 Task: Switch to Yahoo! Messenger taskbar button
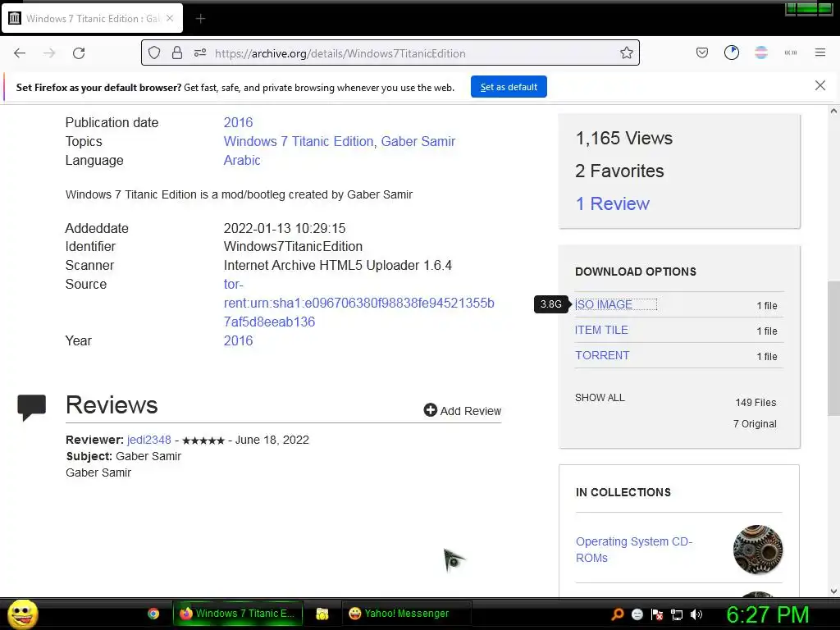tap(406, 614)
